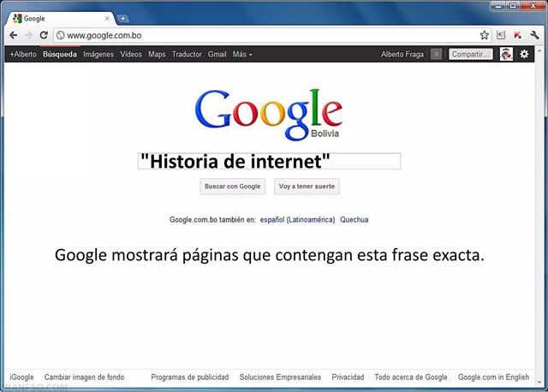Open Maps in the navigation bar

[157, 54]
